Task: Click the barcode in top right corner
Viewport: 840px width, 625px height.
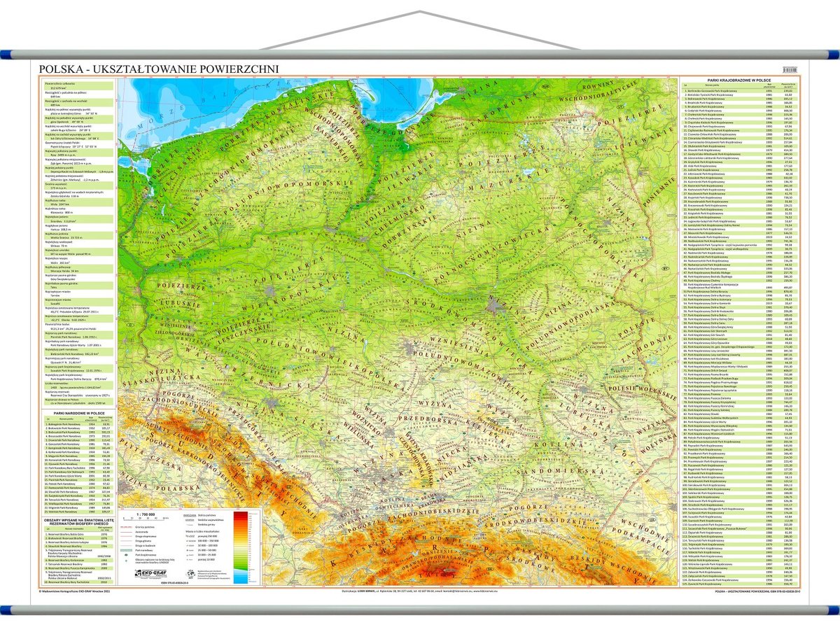Action: [792, 69]
